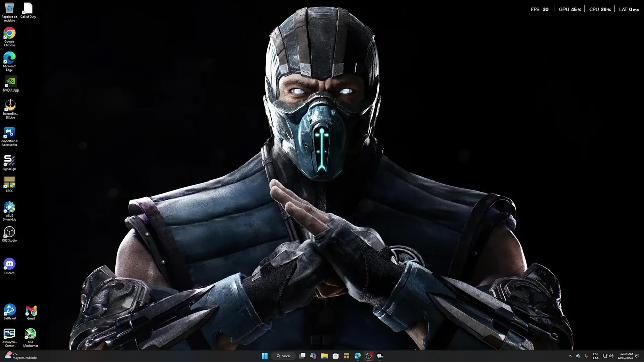Select the Discord desktop icon

(x=9, y=266)
